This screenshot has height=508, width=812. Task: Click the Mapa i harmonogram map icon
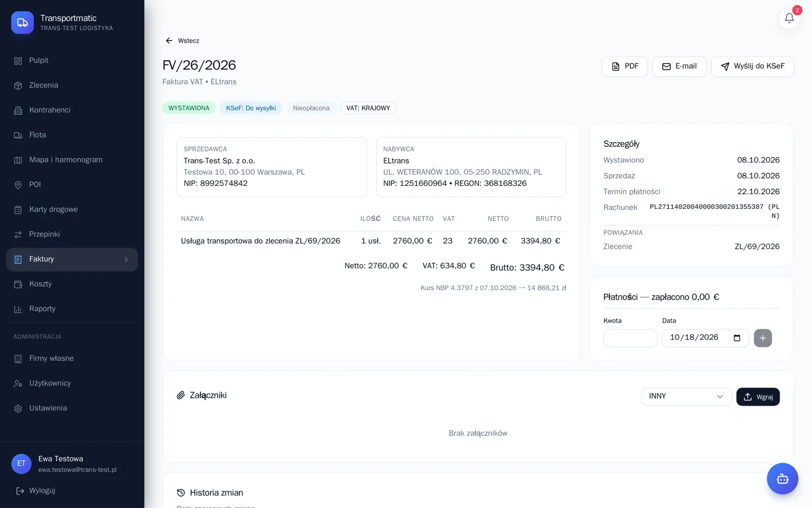(x=18, y=160)
